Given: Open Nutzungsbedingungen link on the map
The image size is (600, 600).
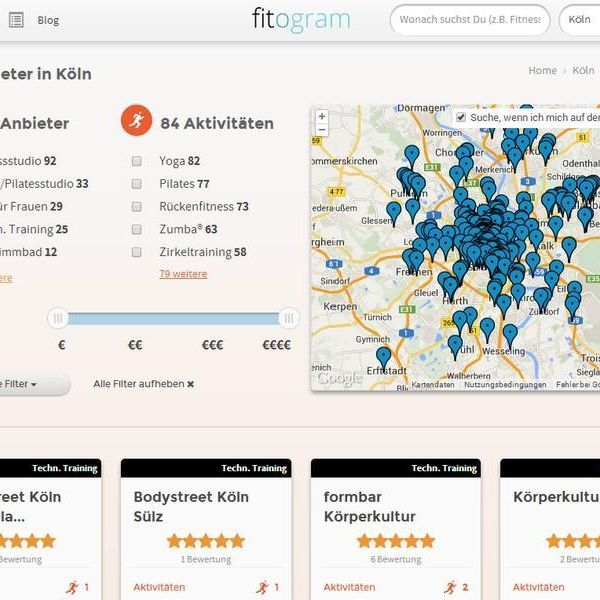Looking at the screenshot, I should click(x=505, y=385).
